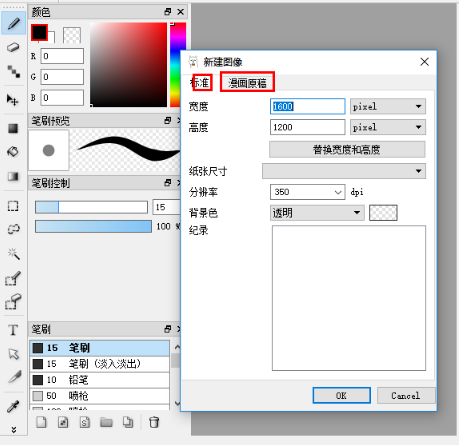Click the 宽度 width field showing 1600

(307, 106)
